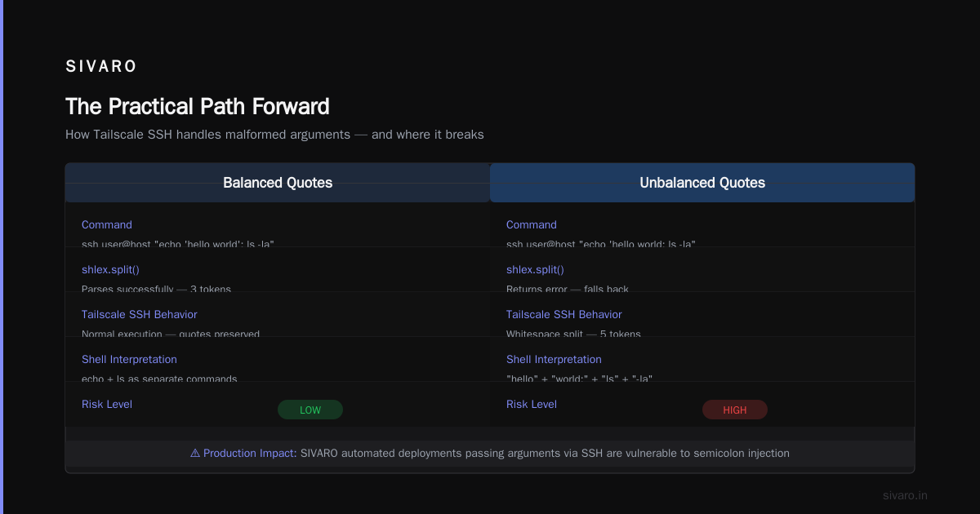
Task: Click Risk Level in the Unbalanced Quotes column
Action: [x=532, y=404]
